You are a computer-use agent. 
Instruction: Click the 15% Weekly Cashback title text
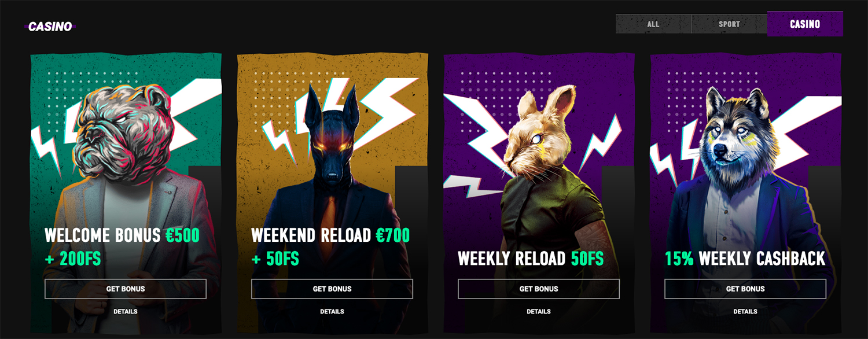[745, 259]
